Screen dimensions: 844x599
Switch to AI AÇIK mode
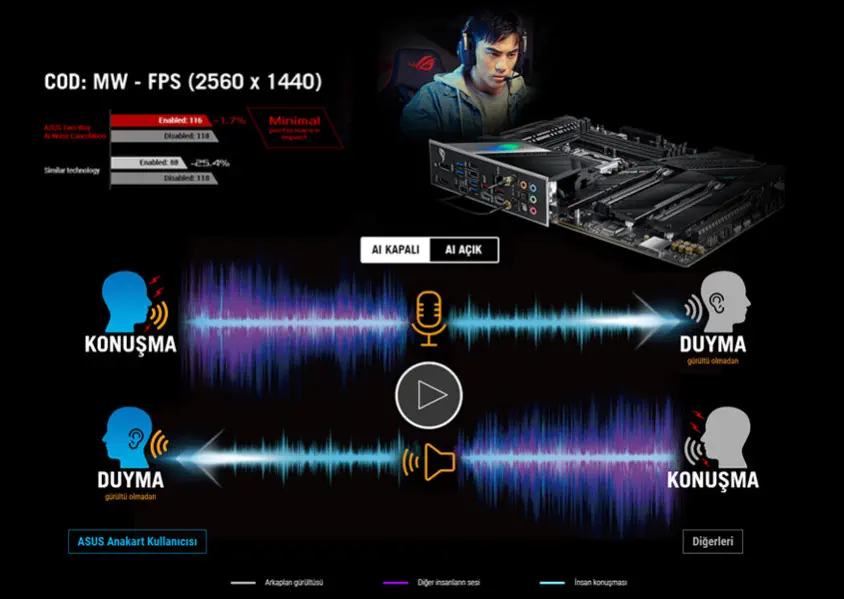pos(463,250)
